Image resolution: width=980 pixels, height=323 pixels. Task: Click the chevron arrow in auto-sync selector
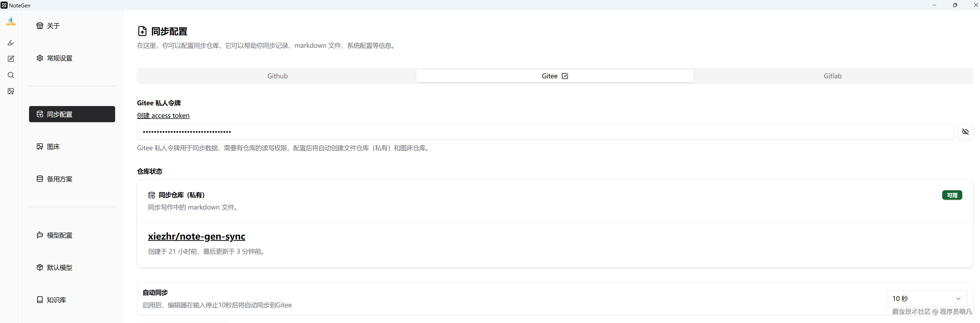958,299
